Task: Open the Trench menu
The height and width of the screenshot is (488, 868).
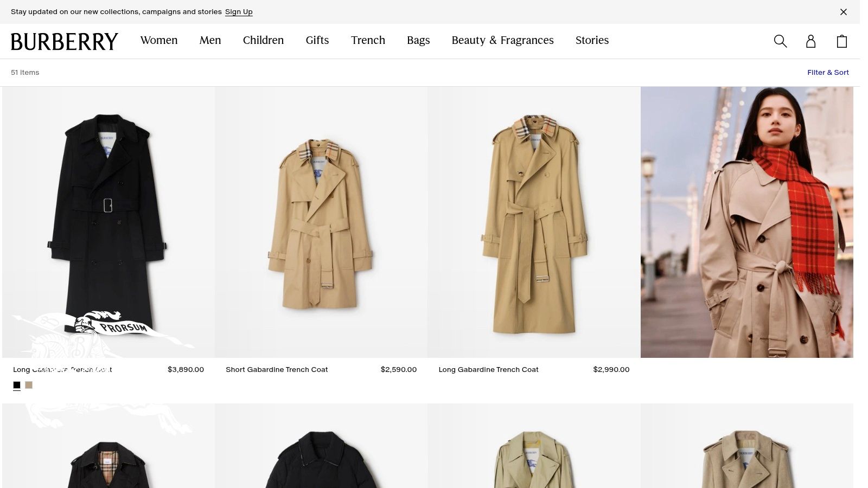Action: coord(368,41)
